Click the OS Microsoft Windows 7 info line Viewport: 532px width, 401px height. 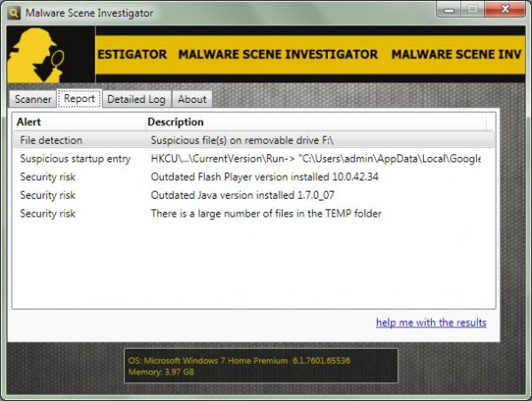coord(239,360)
